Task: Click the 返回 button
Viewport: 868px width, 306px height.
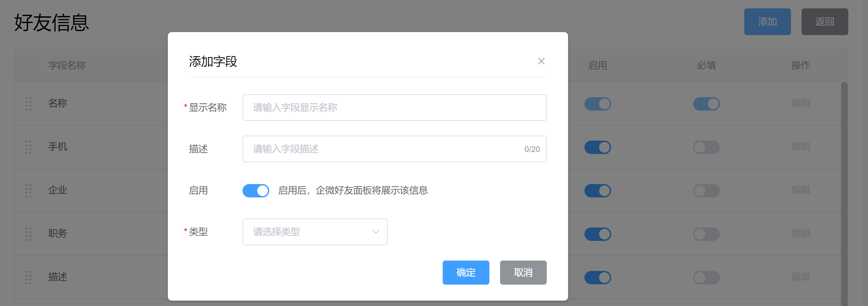Action: coord(825,22)
